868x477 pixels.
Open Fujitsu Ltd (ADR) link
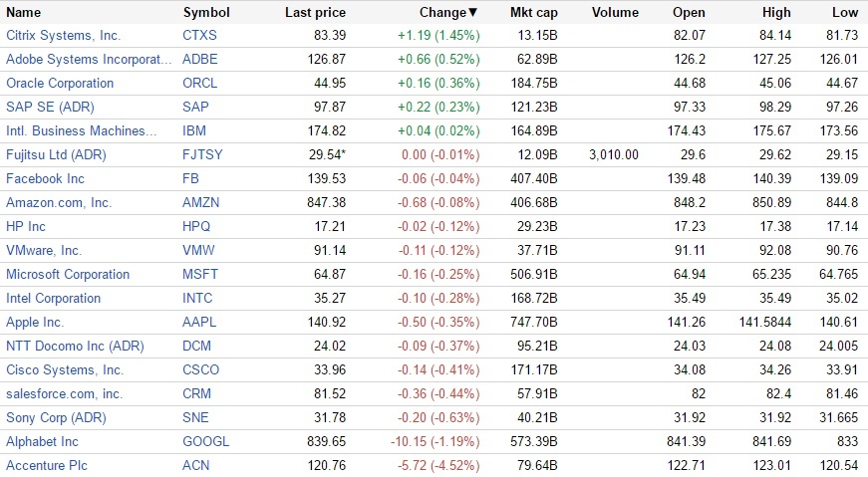(56, 154)
